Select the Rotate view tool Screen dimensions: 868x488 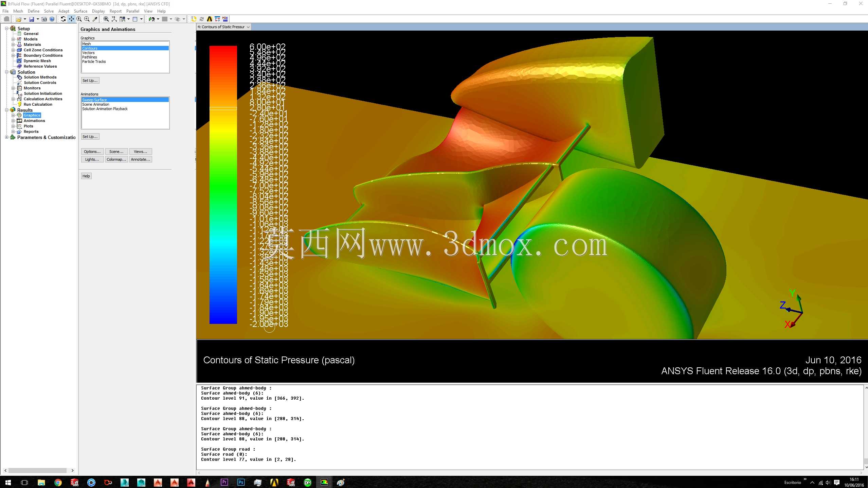coord(63,19)
